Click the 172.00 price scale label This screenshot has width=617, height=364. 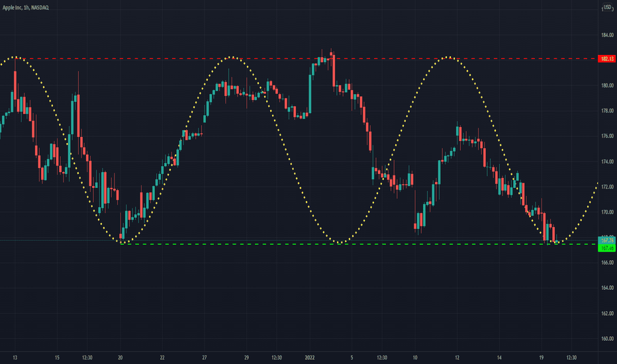tap(607, 187)
